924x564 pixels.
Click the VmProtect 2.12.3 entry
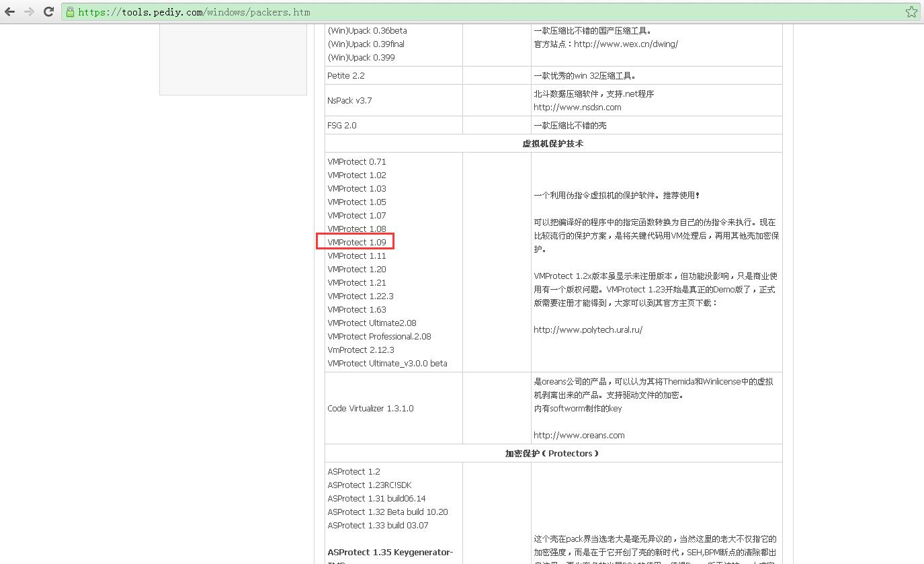pos(361,350)
